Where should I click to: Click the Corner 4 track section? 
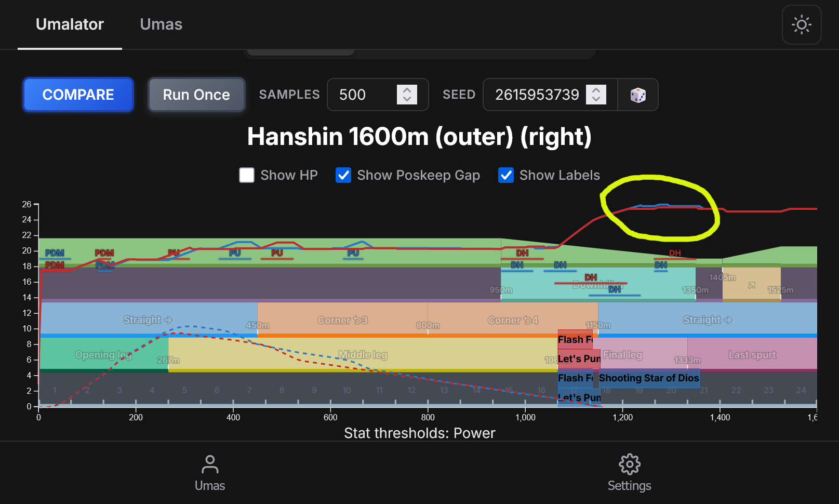pyautogui.click(x=513, y=320)
